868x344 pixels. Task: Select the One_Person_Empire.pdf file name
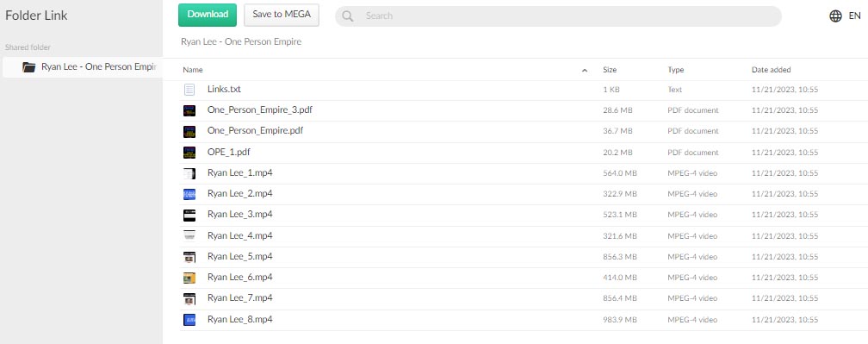(255, 131)
